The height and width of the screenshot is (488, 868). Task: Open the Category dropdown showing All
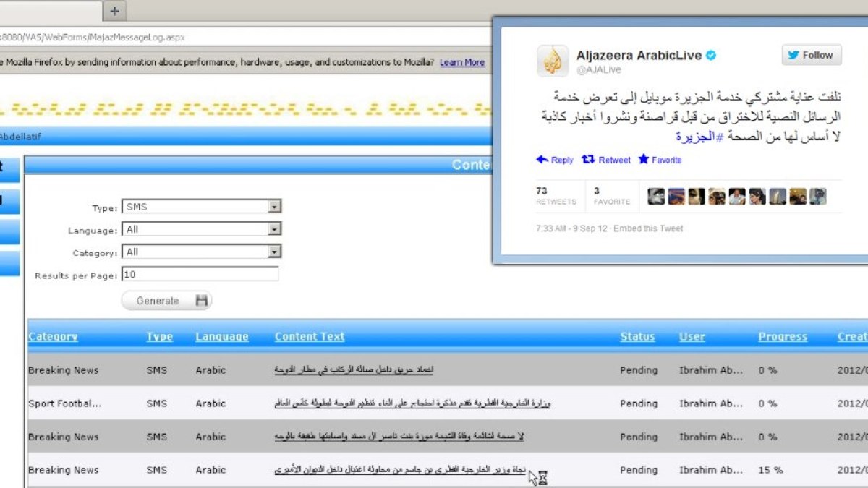pos(202,252)
